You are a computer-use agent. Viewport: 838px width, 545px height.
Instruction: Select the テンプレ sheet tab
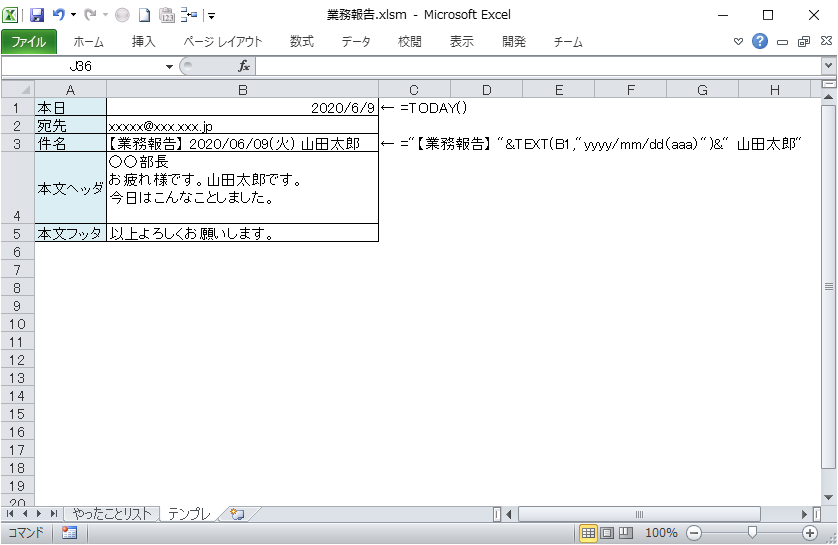(x=190, y=513)
